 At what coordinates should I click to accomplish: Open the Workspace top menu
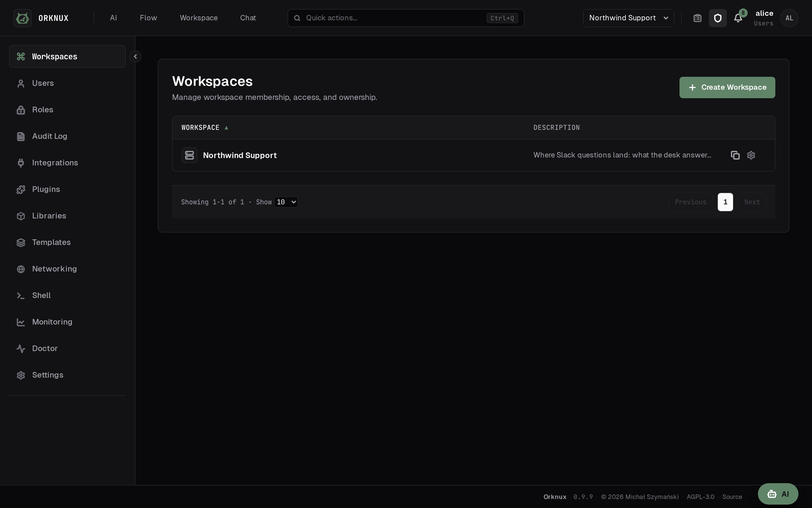coord(199,18)
